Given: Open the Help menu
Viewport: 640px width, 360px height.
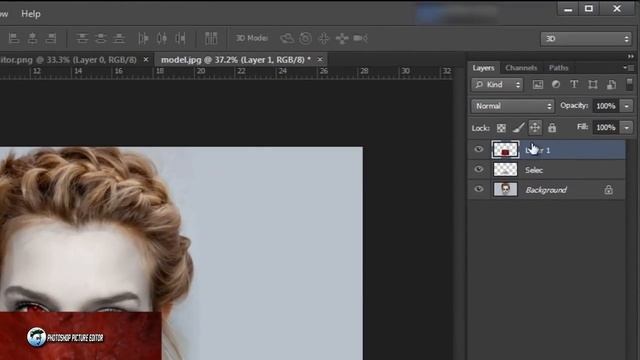Looking at the screenshot, I should coord(31,14).
